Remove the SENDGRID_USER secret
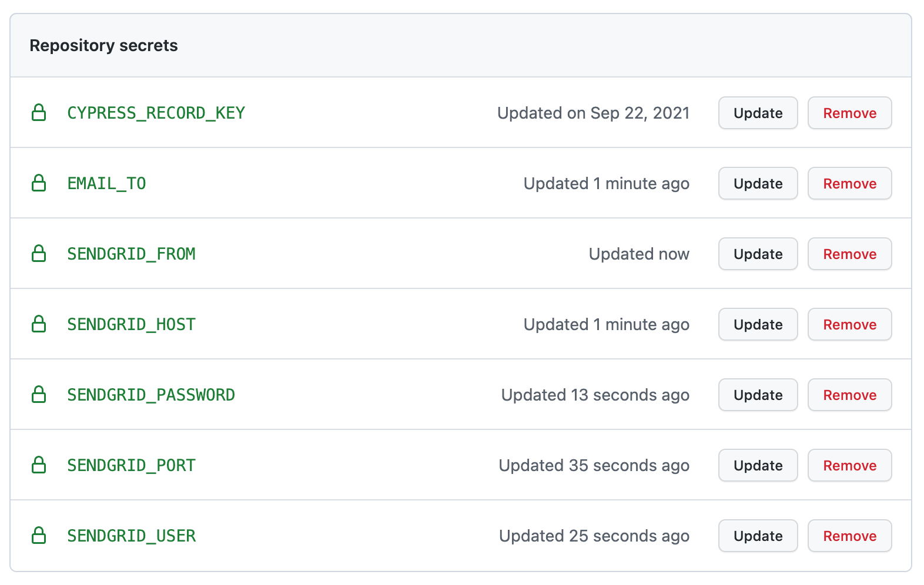Screen dimensions: 924x585 [849, 536]
